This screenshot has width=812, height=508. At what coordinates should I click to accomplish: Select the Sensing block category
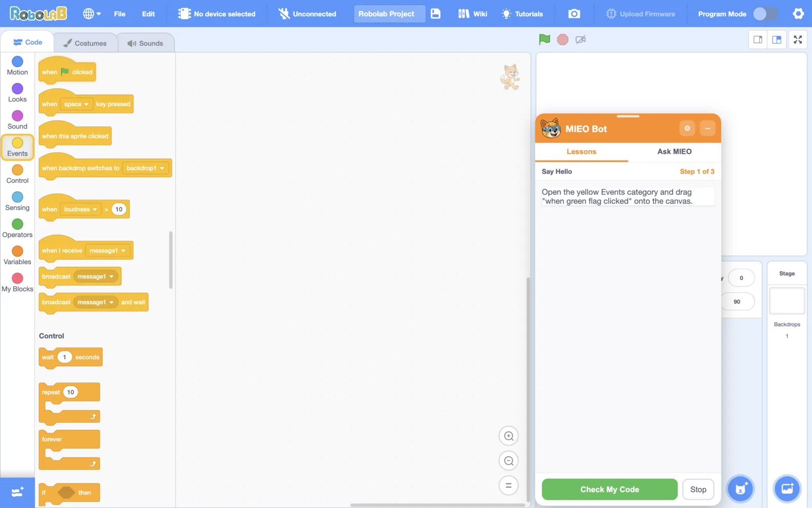click(x=17, y=202)
